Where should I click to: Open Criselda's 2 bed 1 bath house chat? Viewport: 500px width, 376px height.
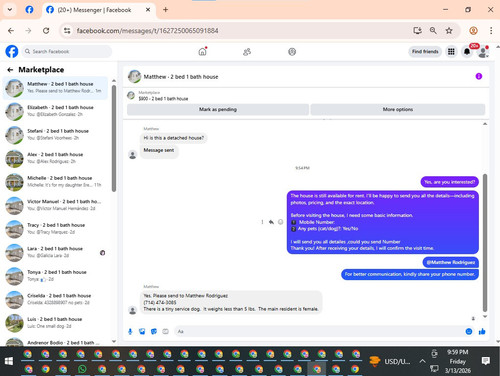coord(55,299)
